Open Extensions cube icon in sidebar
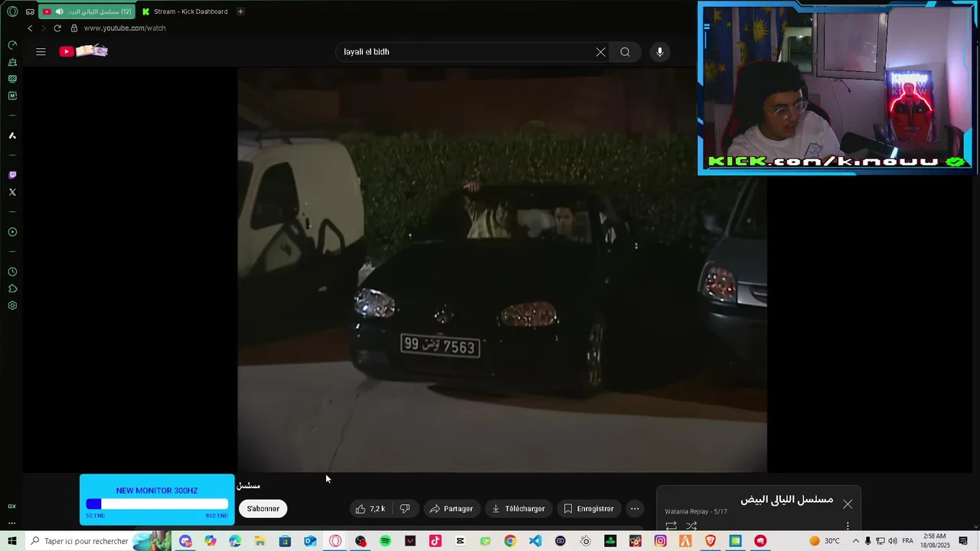Image resolution: width=980 pixels, height=551 pixels. (x=12, y=289)
